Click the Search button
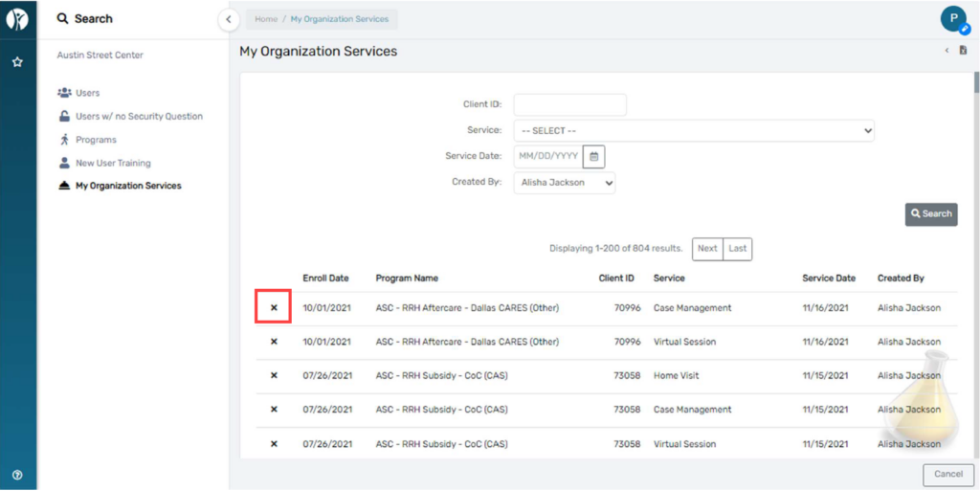Screen dimensions: 980x491 pyautogui.click(x=931, y=214)
